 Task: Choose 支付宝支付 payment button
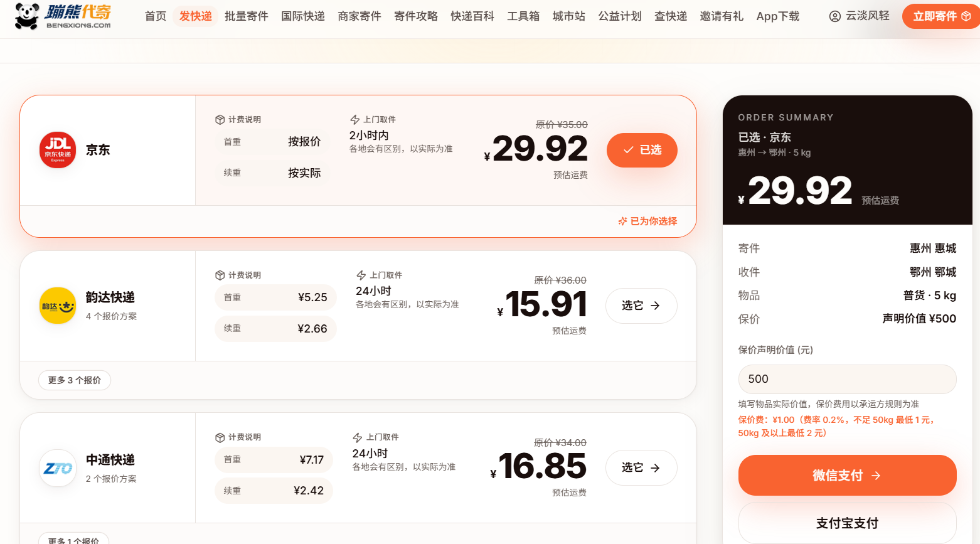coord(847,523)
